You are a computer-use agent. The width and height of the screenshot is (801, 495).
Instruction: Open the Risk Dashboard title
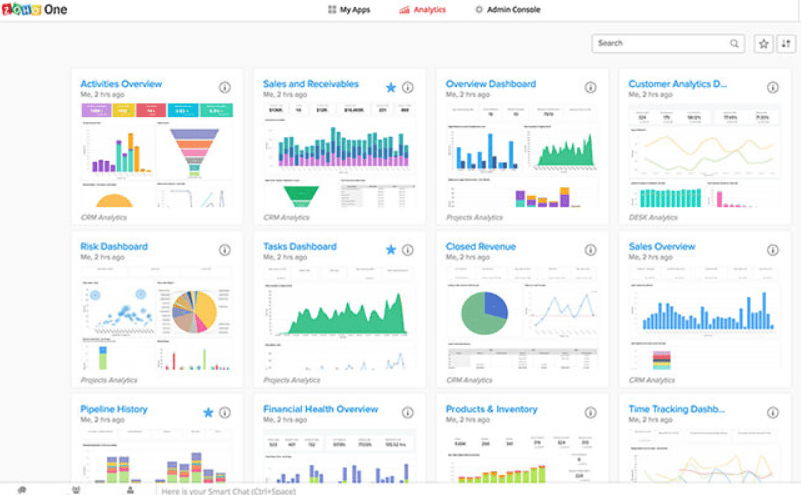tap(114, 246)
